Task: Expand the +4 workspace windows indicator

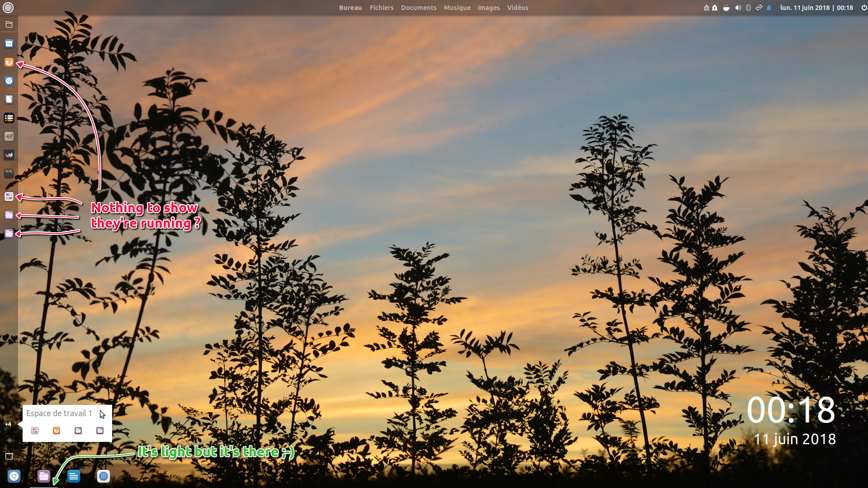Action: (8, 424)
